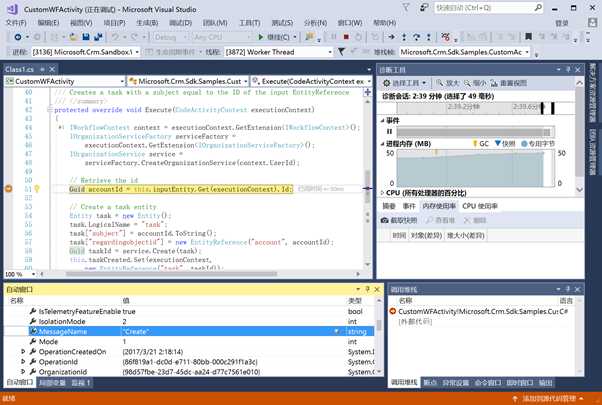Click the green Continue (C) button

[x=274, y=37]
